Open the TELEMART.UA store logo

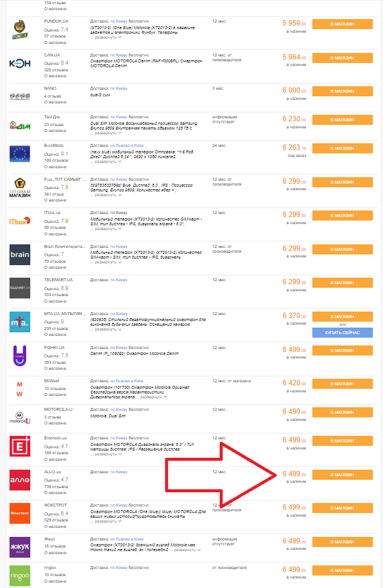(20, 288)
